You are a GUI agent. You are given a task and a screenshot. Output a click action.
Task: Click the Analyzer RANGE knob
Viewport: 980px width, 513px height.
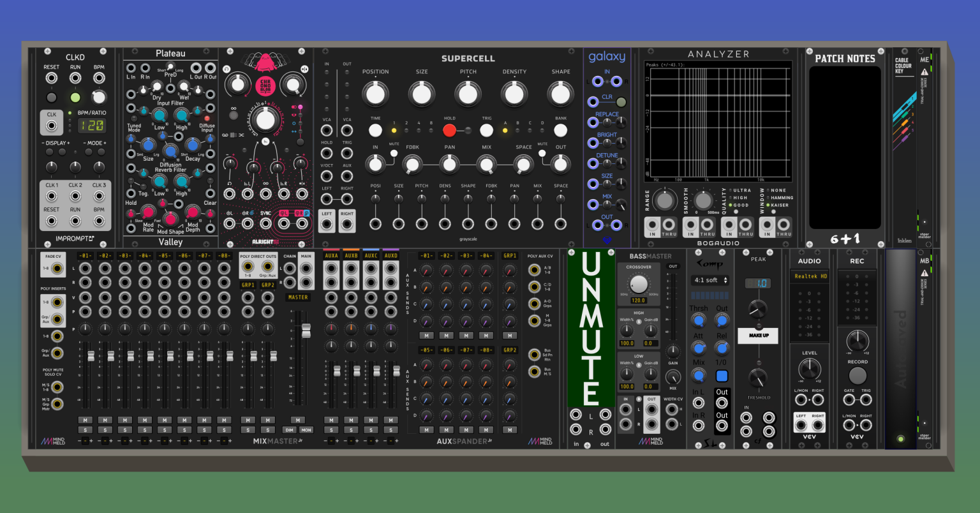coord(665,200)
